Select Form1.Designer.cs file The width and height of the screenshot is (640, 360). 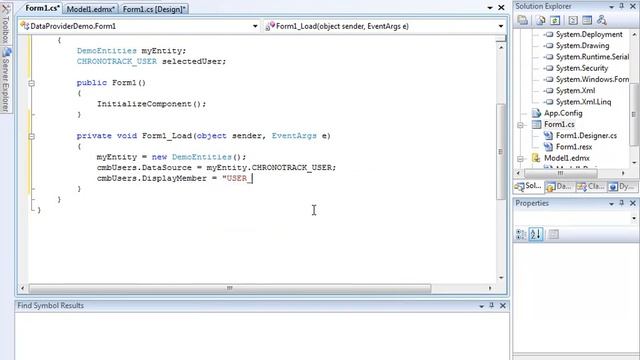tap(586, 136)
